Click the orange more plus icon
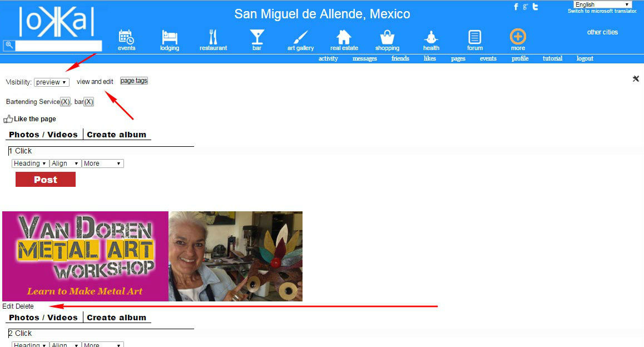 tap(518, 37)
